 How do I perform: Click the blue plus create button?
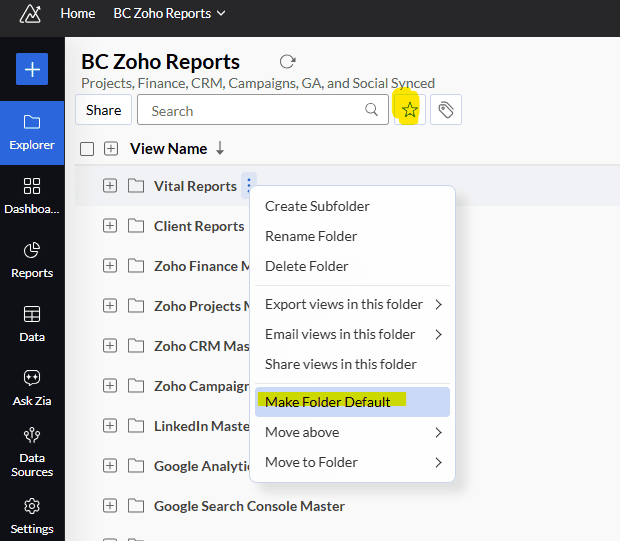pyautogui.click(x=32, y=69)
